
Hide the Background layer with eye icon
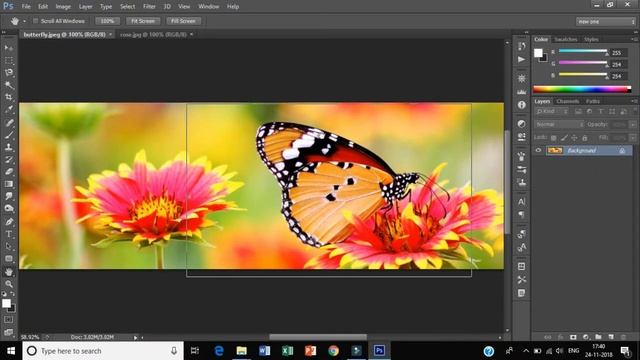538,151
